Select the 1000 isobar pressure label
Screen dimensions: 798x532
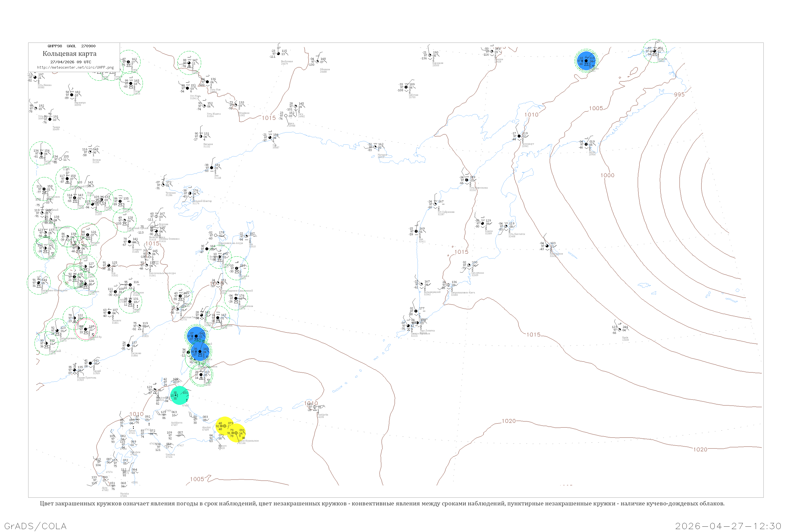coord(607,175)
